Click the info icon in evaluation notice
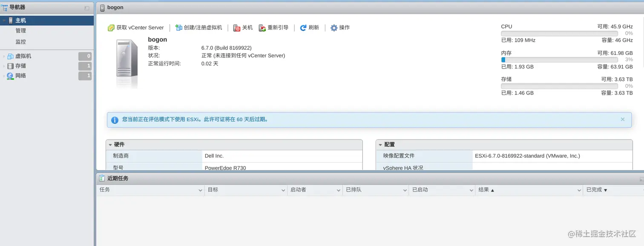Screen dimensions: 644x246 [x=115, y=120]
